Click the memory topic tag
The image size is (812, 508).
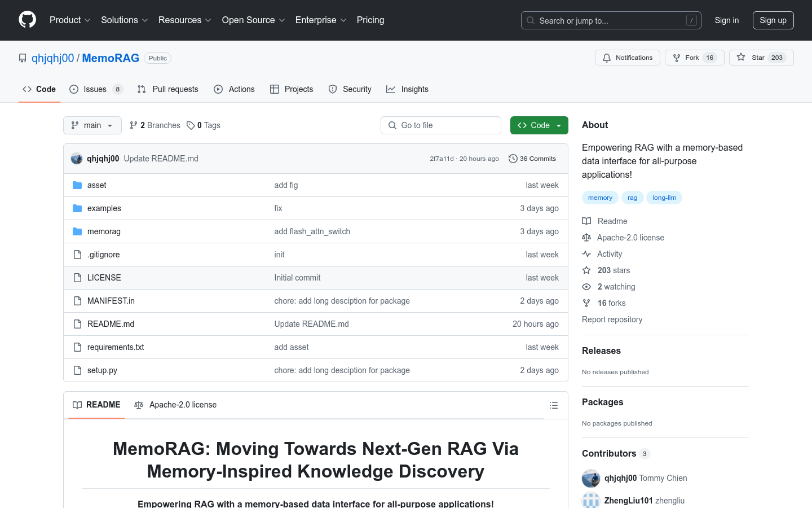pos(600,198)
